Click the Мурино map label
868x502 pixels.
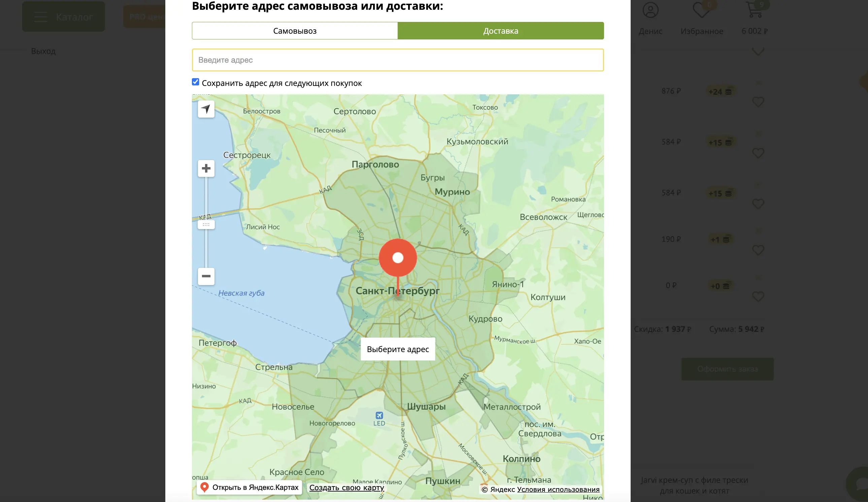point(452,192)
